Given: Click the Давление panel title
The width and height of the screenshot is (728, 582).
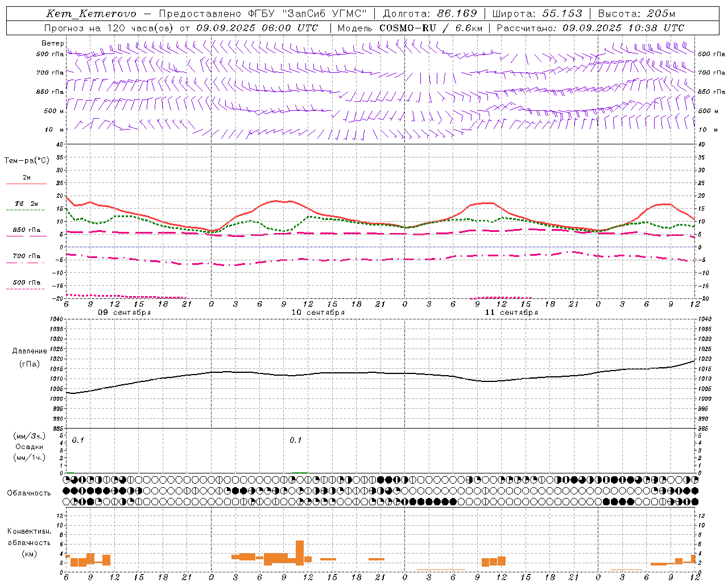Looking at the screenshot, I should coord(30,351).
